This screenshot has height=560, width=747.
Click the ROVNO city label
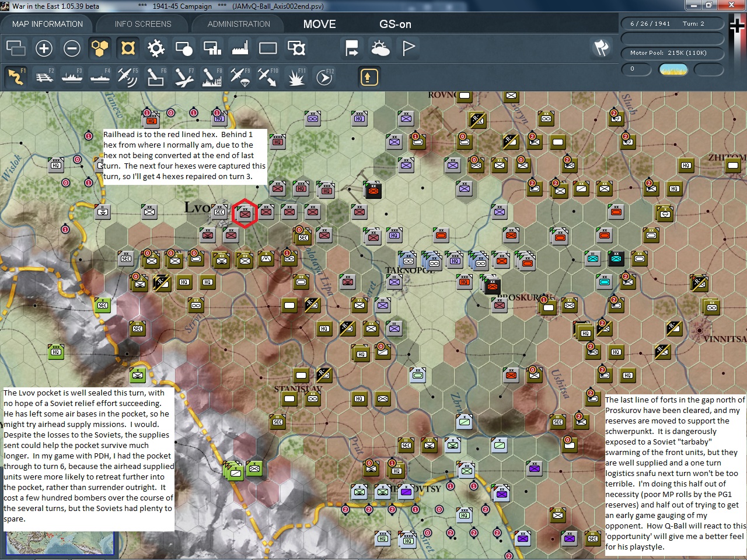coord(443,95)
